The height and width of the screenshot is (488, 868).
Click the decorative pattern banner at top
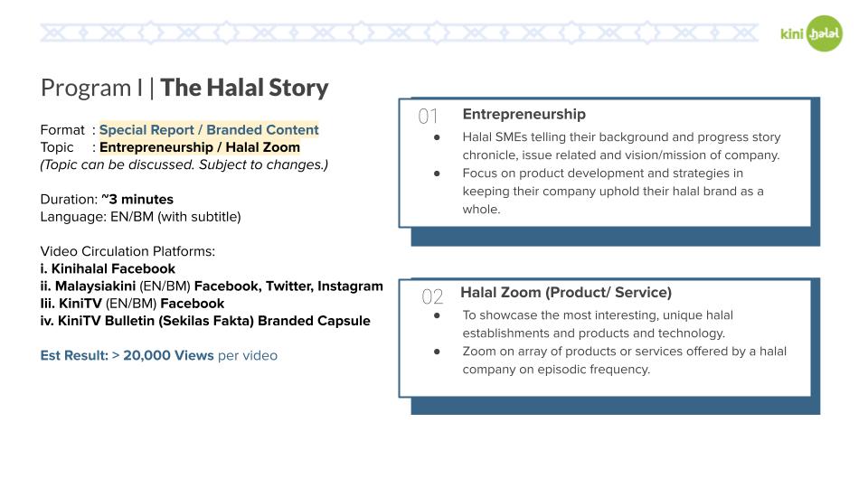pos(399,33)
